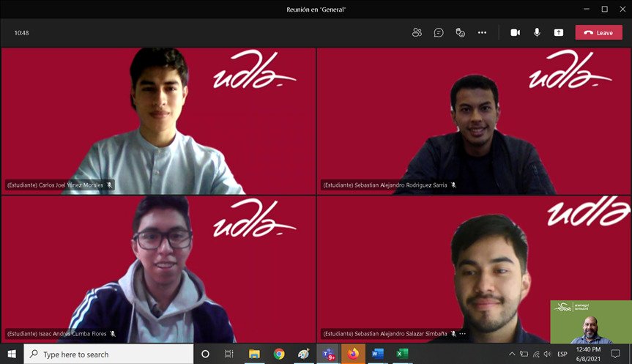Toggle the camera on or off
The height and width of the screenshot is (364, 632).
click(x=515, y=32)
